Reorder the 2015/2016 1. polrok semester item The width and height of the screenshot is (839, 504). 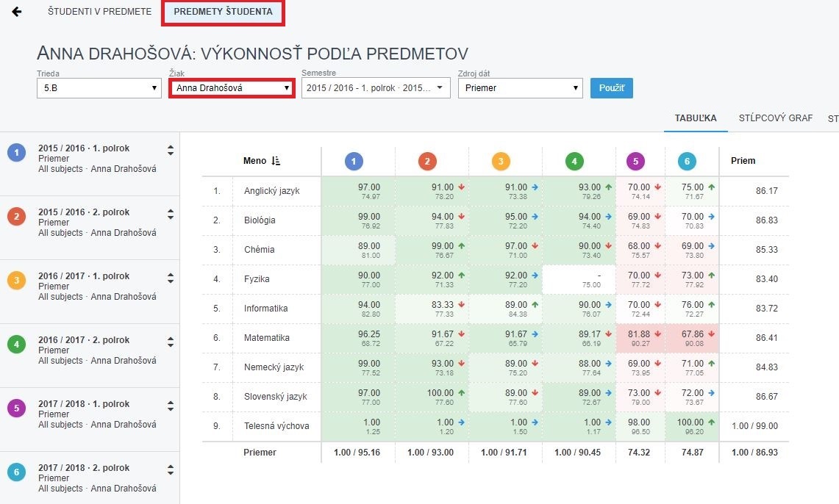[171, 150]
